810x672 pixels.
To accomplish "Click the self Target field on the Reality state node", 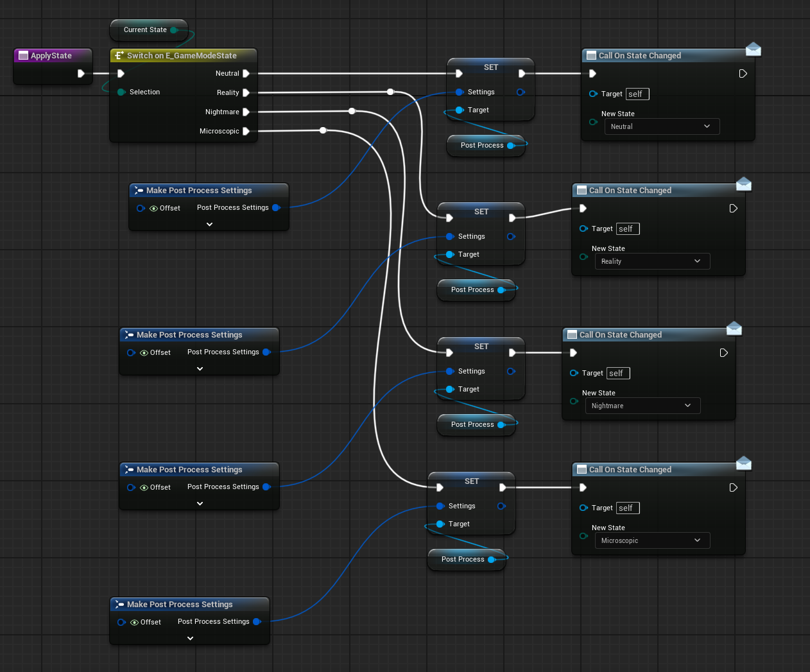I will point(627,228).
